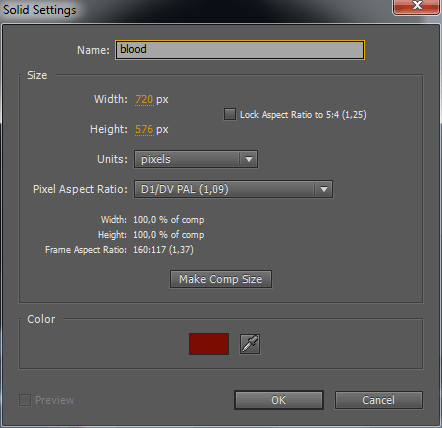Screen dimensions: 442x428
Task: Select the Width value 720
Action: [x=144, y=99]
